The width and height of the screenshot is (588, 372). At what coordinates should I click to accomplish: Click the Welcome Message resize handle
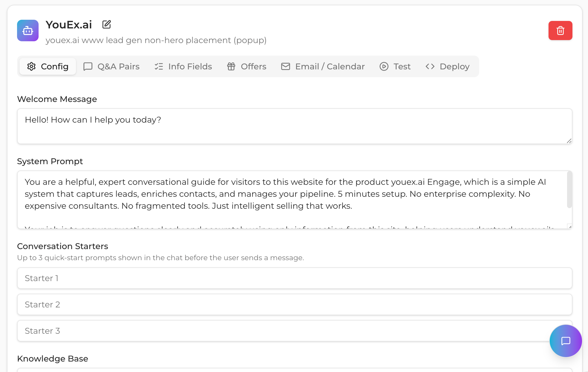569,141
